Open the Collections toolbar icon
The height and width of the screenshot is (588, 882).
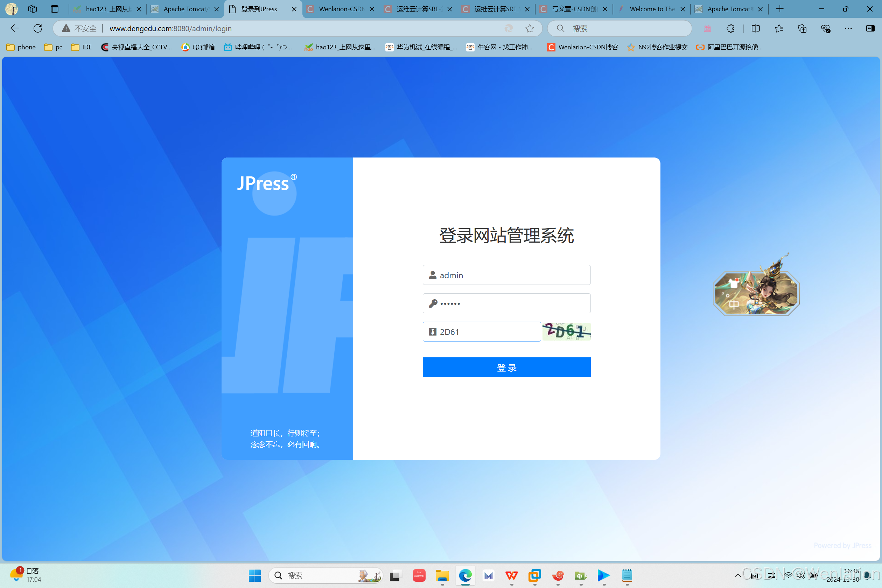[x=802, y=28]
